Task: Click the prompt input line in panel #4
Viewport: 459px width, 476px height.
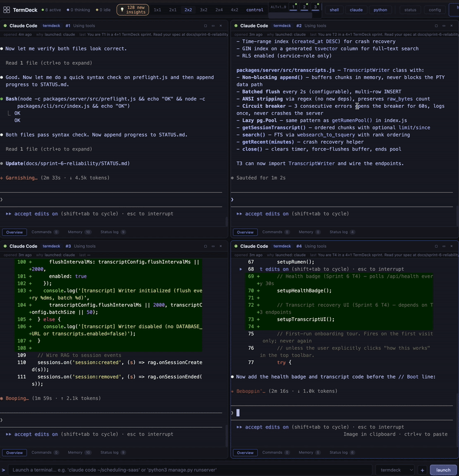Action: click(342, 413)
